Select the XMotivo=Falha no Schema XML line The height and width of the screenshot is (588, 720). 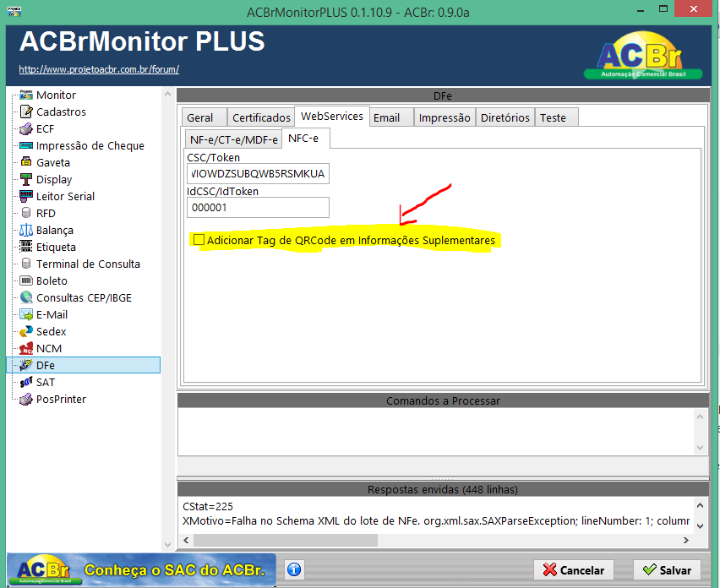coord(436,521)
